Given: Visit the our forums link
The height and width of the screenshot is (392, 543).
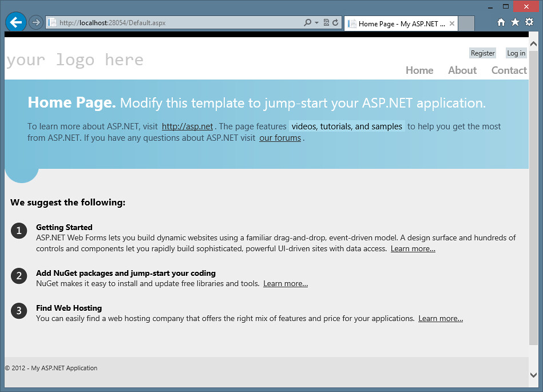Looking at the screenshot, I should (x=280, y=138).
